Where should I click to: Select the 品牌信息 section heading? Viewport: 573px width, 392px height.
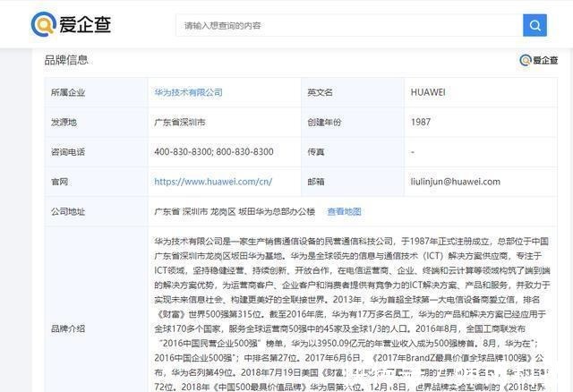coord(66,60)
